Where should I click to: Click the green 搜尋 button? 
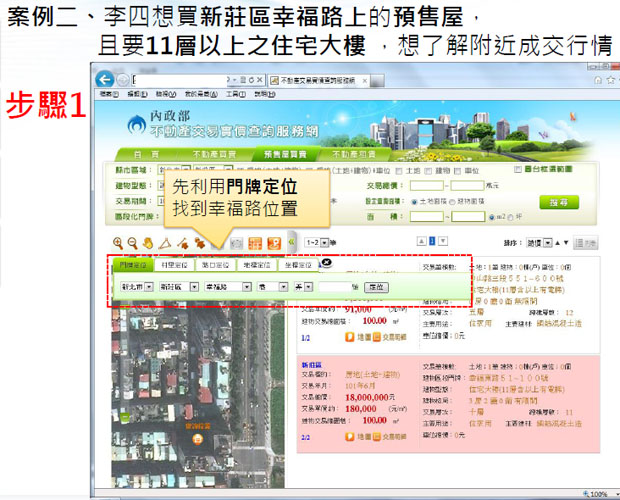[x=559, y=202]
